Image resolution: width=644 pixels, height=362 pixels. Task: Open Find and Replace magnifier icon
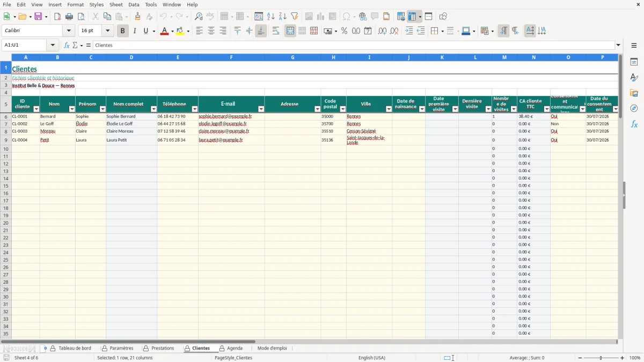click(x=199, y=17)
